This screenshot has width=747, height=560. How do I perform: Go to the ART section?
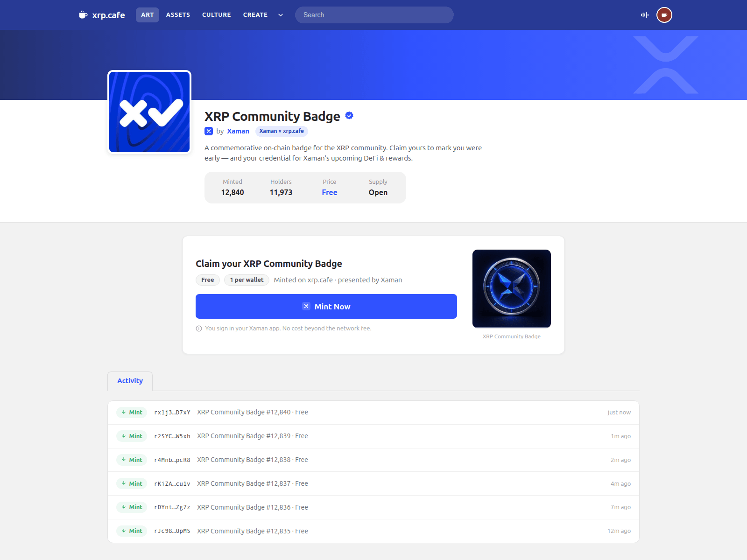(x=148, y=15)
